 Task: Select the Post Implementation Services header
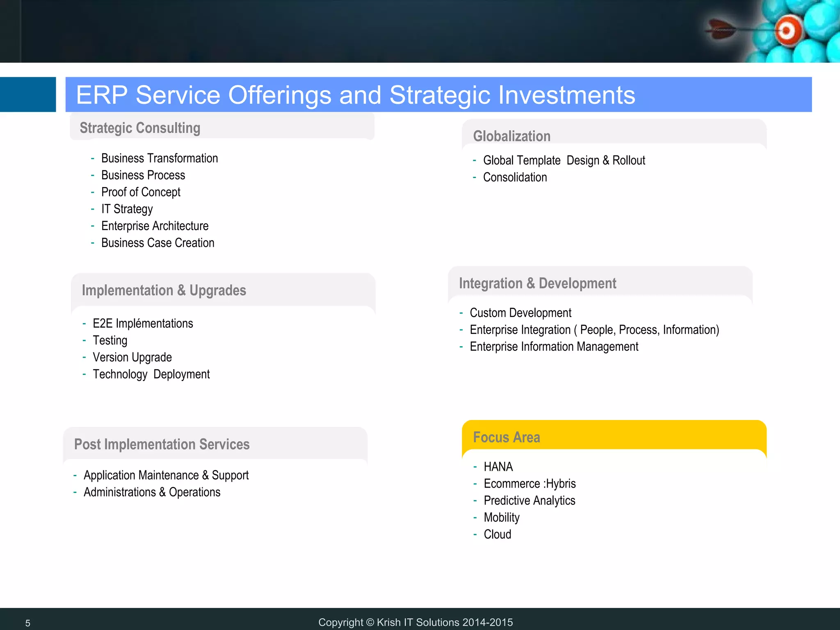[x=162, y=444]
